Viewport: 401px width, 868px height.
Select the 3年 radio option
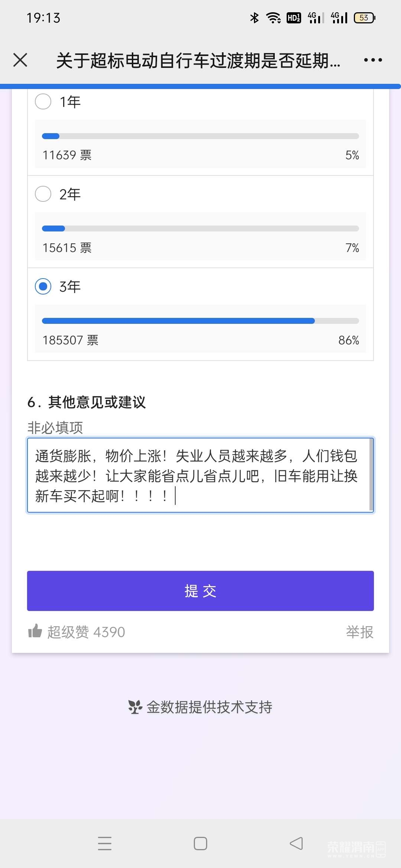[43, 286]
